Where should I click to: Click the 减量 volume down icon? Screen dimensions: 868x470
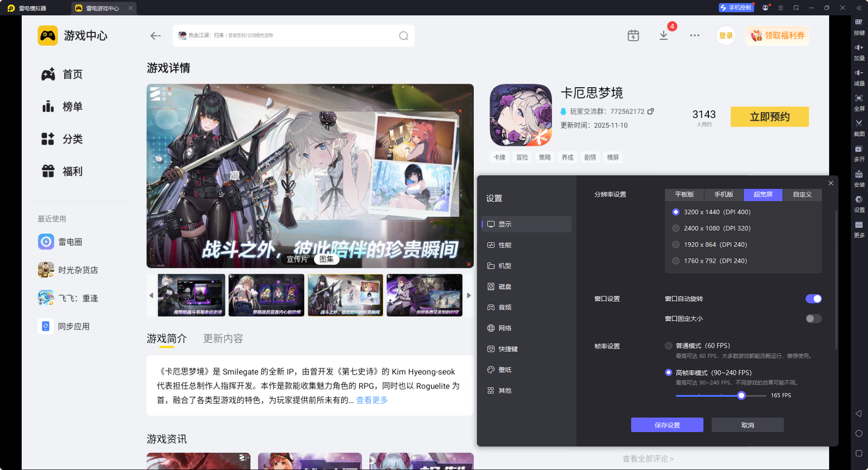859,77
